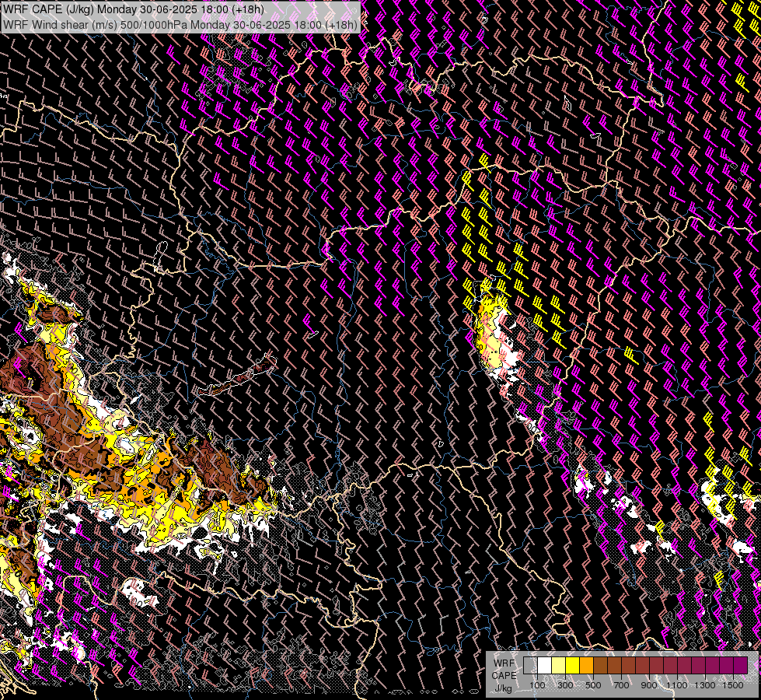Click the CAPE word in the legend
Screen dimensions: 761x700
click(504, 676)
